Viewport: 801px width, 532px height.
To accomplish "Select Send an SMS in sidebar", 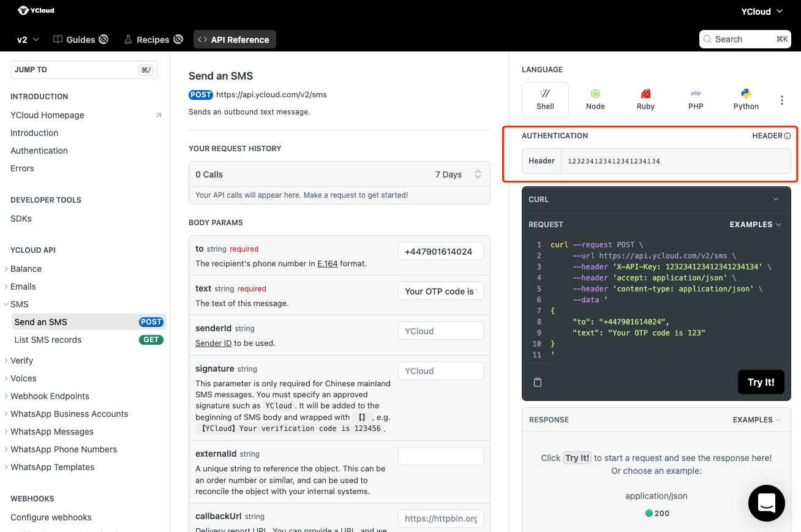I will pos(89,322).
